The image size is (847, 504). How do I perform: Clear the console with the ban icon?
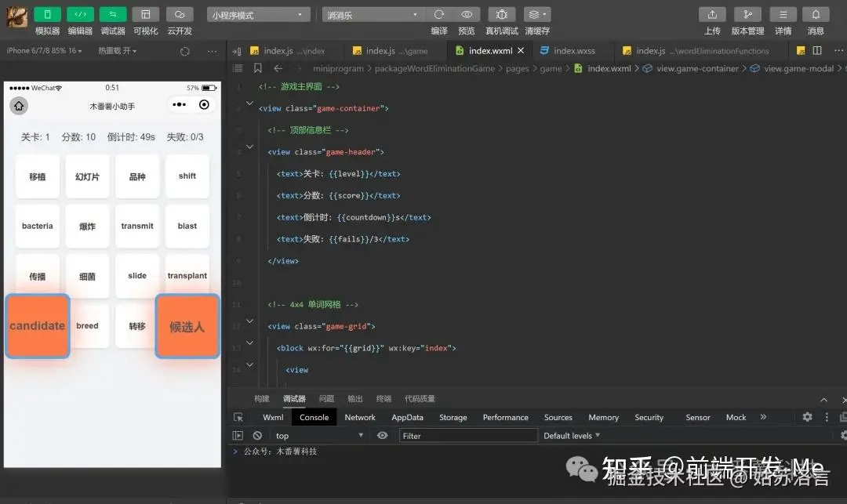[x=257, y=436]
